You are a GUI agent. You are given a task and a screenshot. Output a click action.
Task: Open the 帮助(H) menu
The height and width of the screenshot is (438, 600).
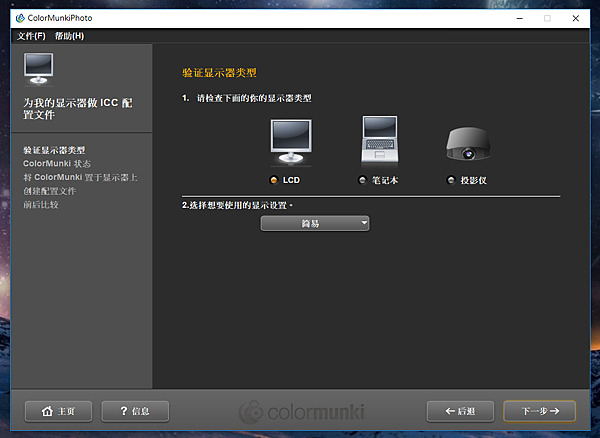tap(69, 36)
